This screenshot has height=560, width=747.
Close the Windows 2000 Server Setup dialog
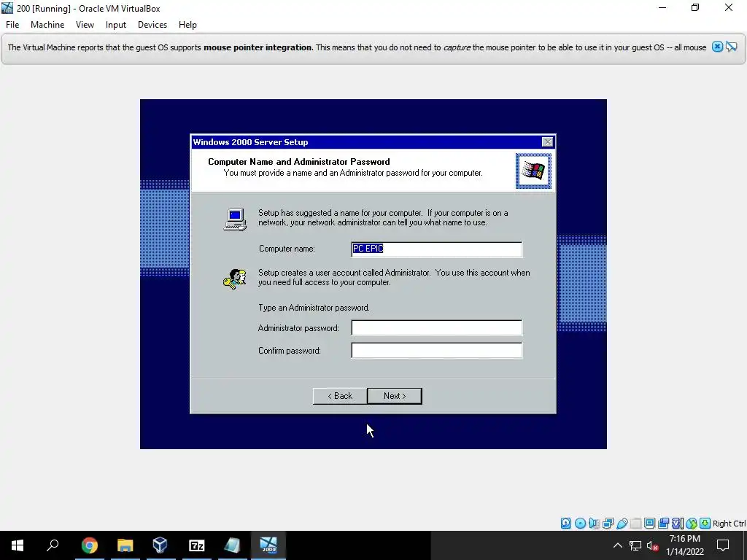click(547, 142)
